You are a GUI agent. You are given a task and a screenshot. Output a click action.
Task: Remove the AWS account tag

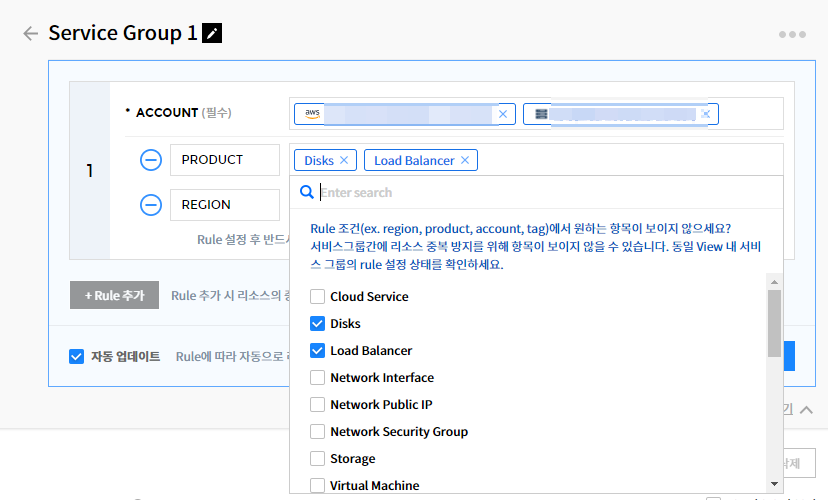coord(504,114)
